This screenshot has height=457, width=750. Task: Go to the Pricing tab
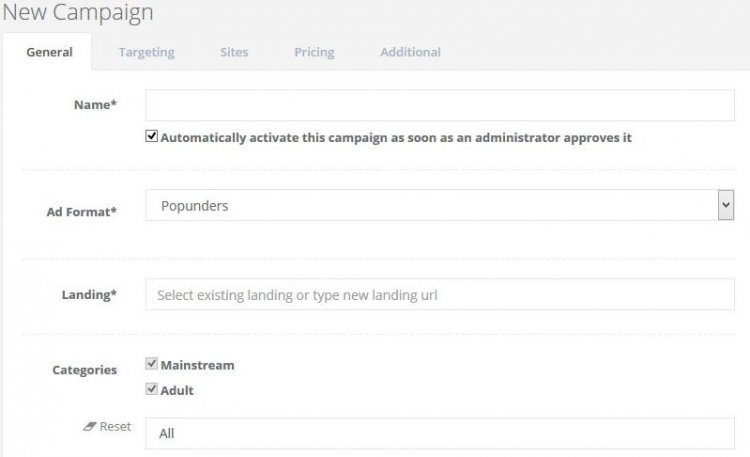pyautogui.click(x=314, y=52)
